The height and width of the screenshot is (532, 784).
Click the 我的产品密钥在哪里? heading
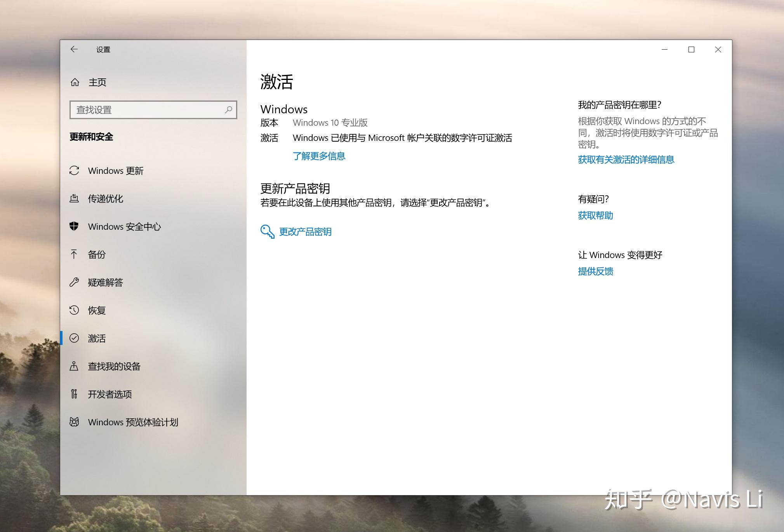(x=619, y=105)
